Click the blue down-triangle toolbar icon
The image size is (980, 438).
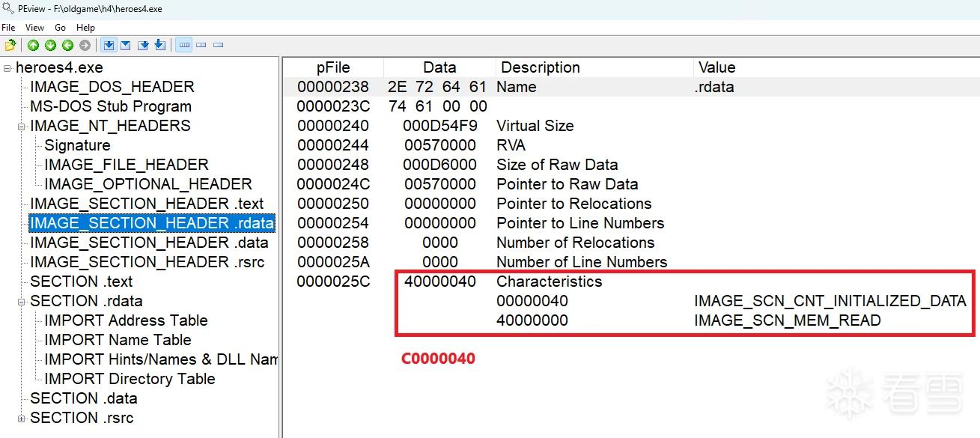click(126, 45)
